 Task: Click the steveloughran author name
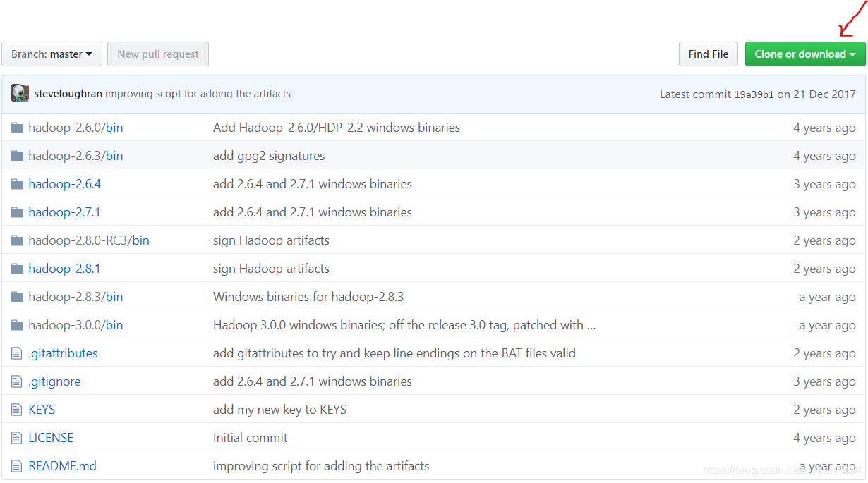(x=68, y=94)
